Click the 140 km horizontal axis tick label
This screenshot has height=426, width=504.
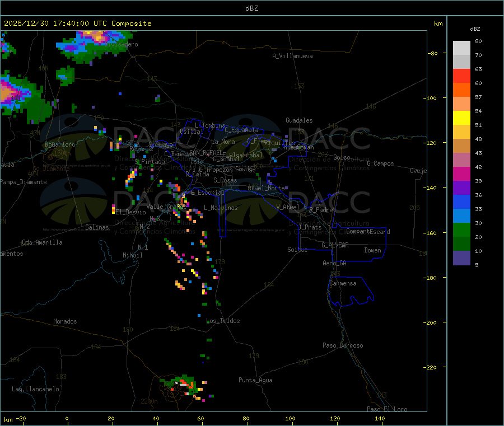[380, 418]
